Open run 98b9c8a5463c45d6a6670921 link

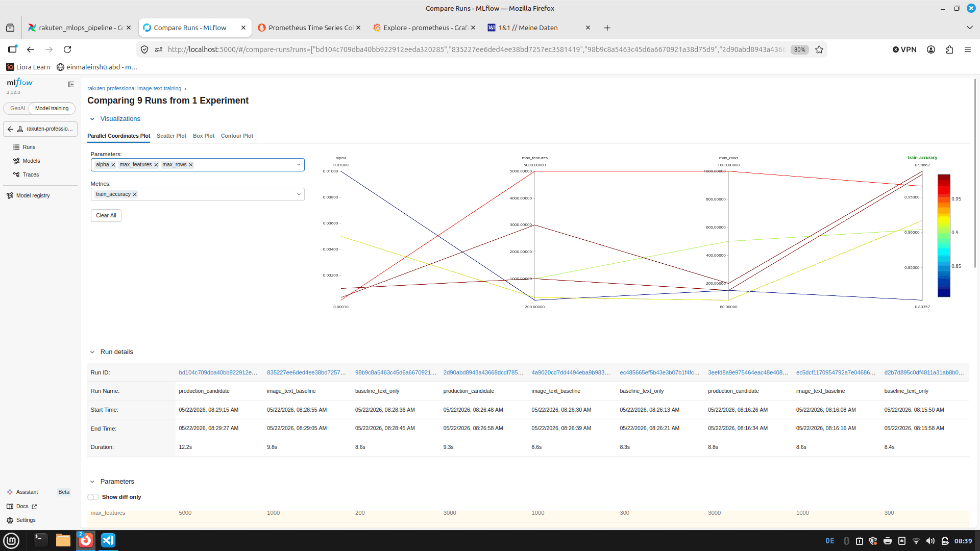click(396, 372)
